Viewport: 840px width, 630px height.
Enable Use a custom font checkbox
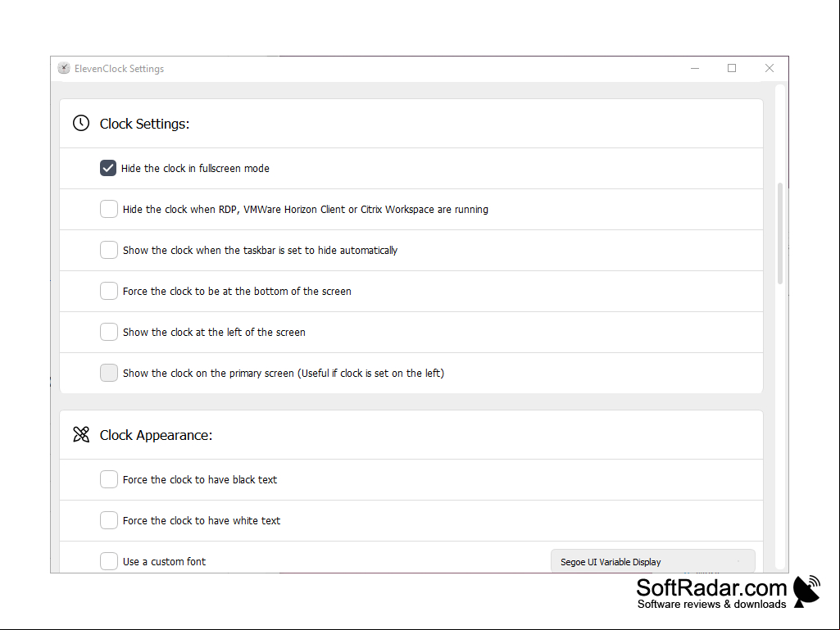pyautogui.click(x=109, y=561)
